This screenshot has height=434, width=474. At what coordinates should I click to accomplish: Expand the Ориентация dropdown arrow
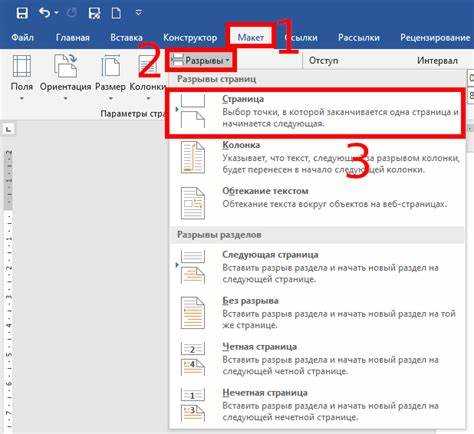[x=65, y=98]
